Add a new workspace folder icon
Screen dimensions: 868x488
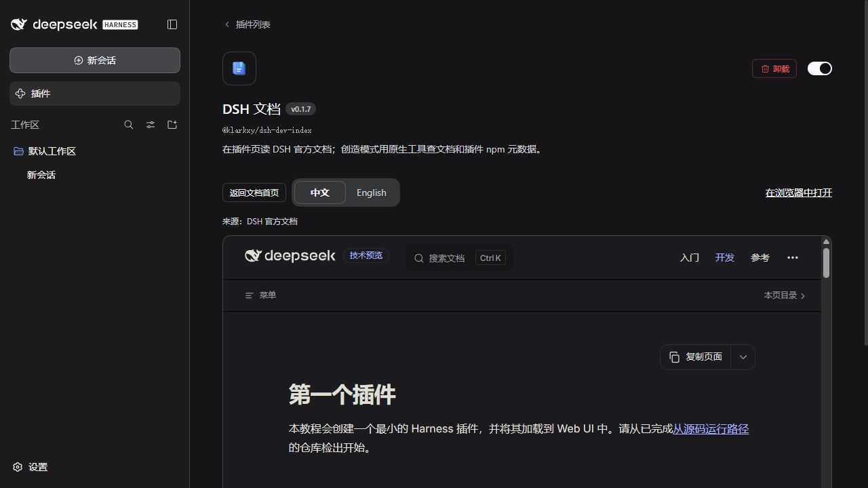point(172,125)
